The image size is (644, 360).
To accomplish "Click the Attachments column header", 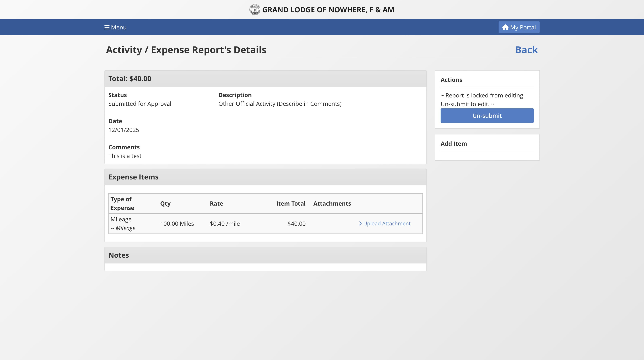I will (x=332, y=204).
